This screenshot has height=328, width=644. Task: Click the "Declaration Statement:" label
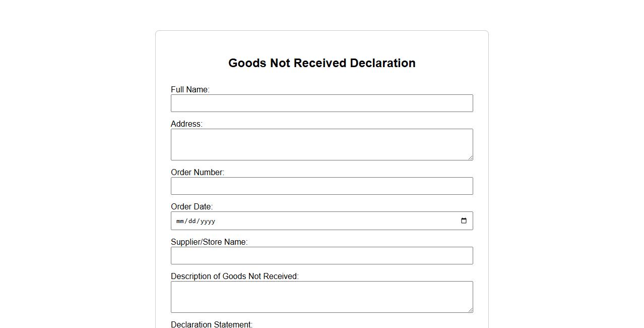(x=212, y=324)
